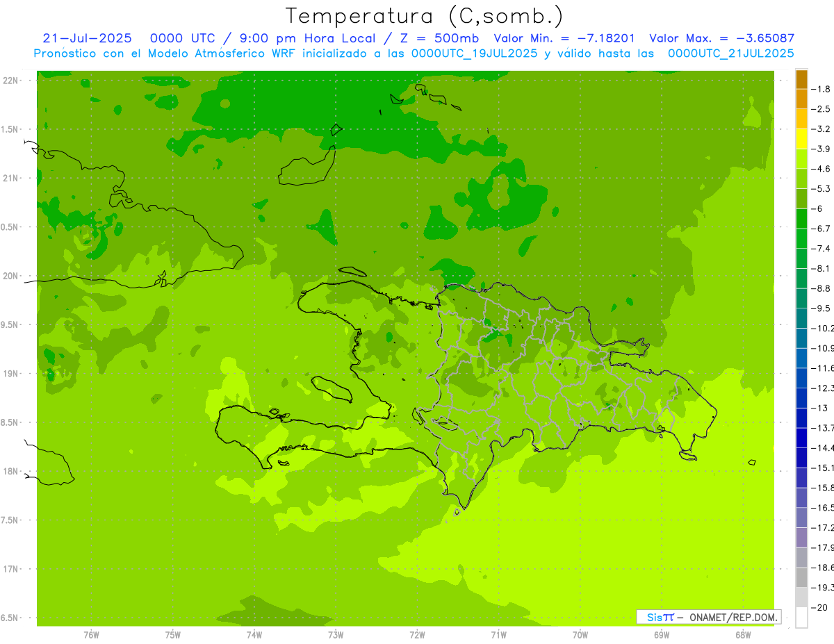Screen dimensions: 834x644
Task: Click the colorbar value -17.2
Action: coord(823,527)
